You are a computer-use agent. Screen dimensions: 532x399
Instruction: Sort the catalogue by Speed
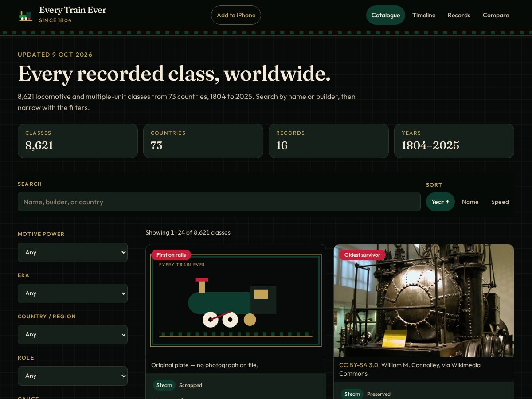click(500, 202)
